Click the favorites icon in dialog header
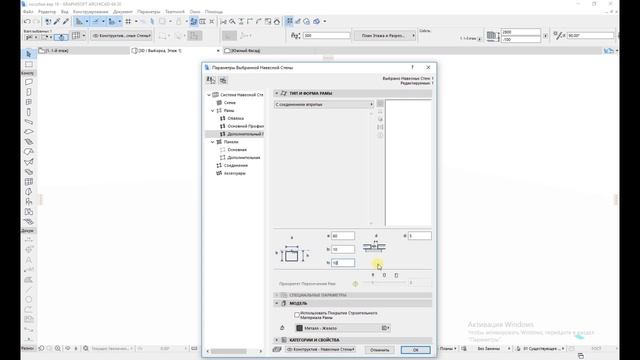640x360 pixels. [211, 80]
